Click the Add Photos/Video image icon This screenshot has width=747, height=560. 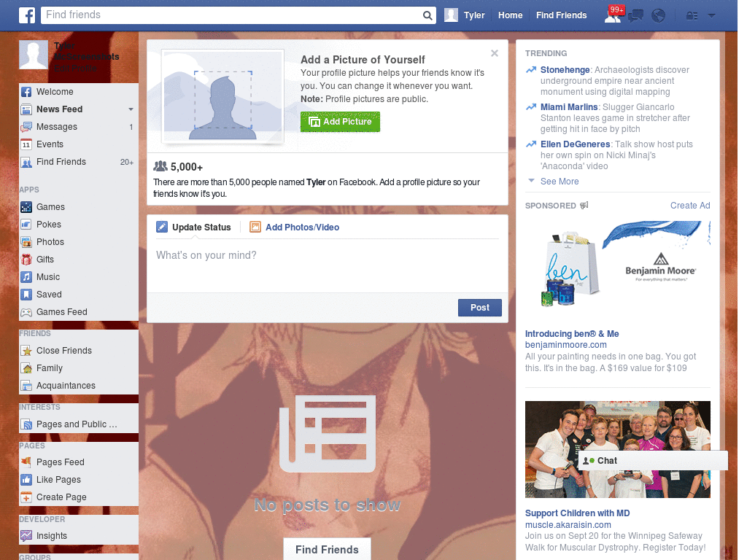click(x=255, y=227)
